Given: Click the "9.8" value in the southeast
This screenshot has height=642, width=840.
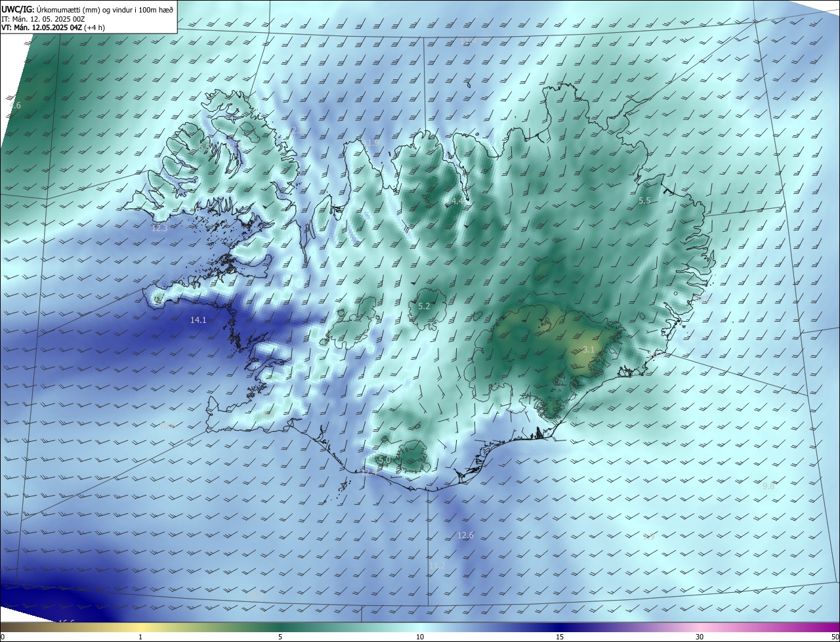Looking at the screenshot, I should pos(768,486).
